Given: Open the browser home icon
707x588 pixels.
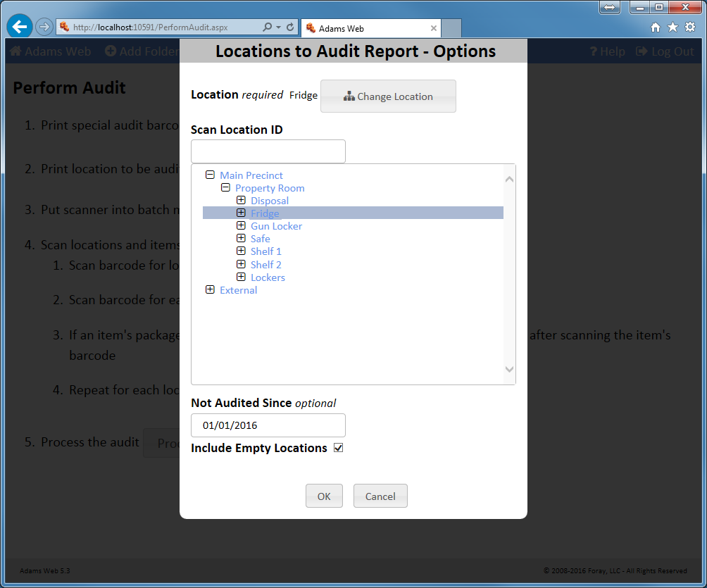Looking at the screenshot, I should pos(656,27).
